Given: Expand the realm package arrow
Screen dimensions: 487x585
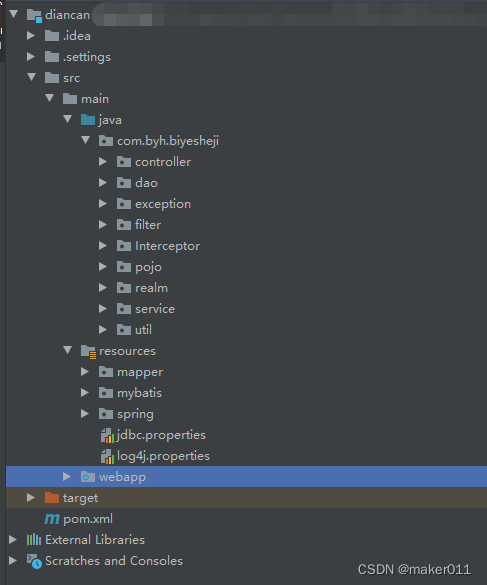Looking at the screenshot, I should point(103,287).
